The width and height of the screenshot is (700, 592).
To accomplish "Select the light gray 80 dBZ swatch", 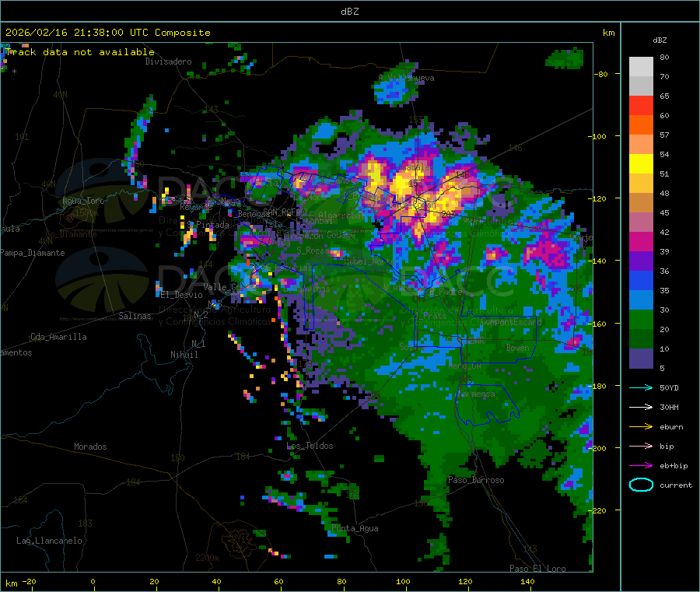I will point(641,67).
